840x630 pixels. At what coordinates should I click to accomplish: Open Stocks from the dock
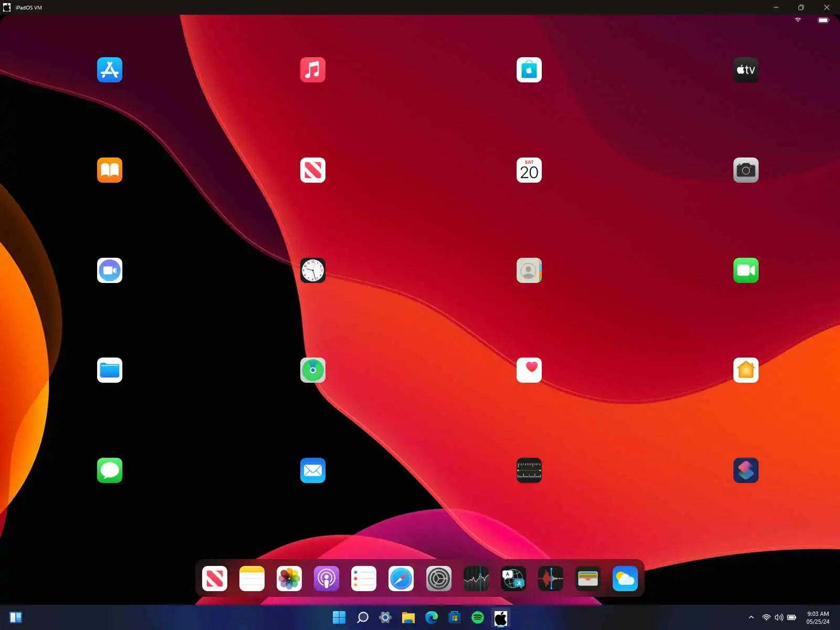(476, 579)
